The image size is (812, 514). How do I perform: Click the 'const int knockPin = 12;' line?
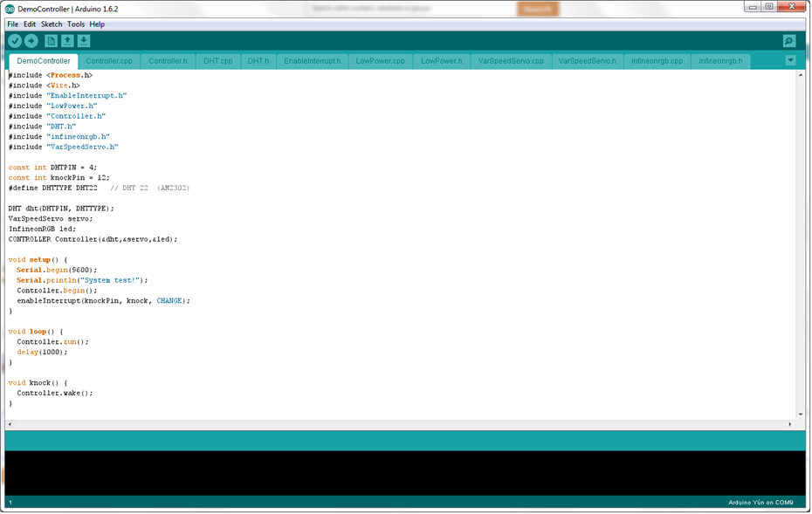click(59, 177)
